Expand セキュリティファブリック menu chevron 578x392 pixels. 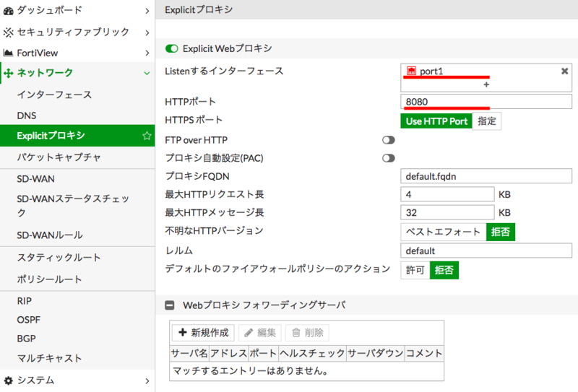point(147,32)
